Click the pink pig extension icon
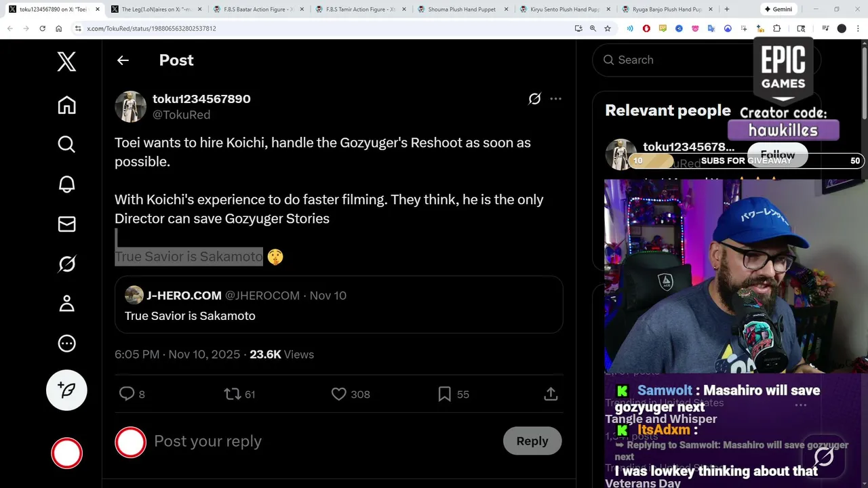Image resolution: width=868 pixels, height=488 pixels. 695,28
